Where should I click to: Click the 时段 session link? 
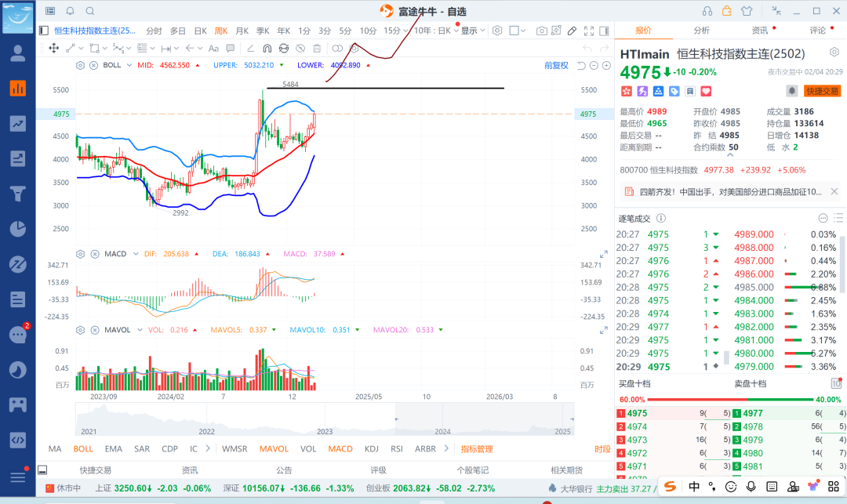pyautogui.click(x=602, y=449)
